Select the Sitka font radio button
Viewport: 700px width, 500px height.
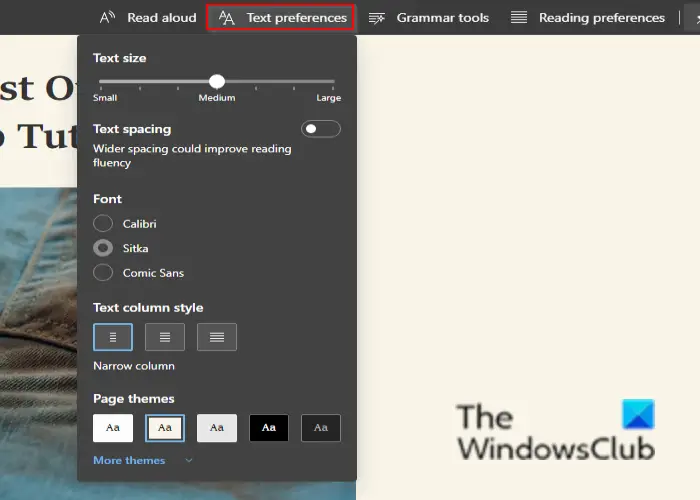103,248
